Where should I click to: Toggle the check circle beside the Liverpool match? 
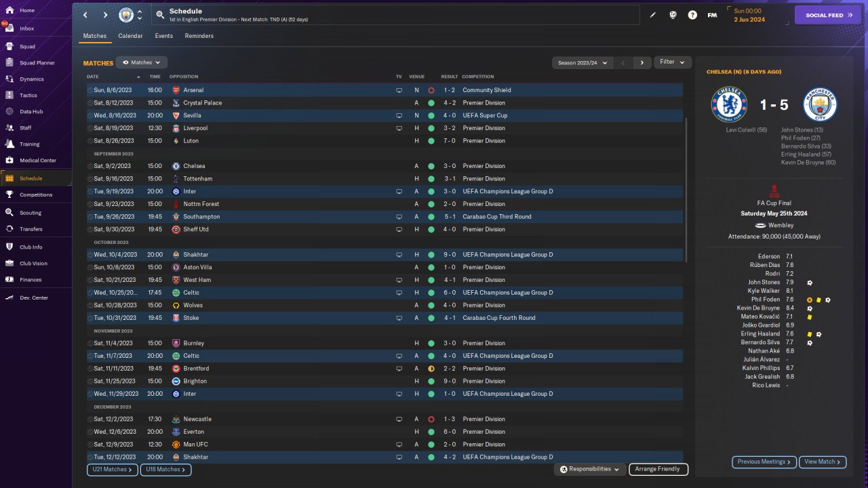pos(90,128)
